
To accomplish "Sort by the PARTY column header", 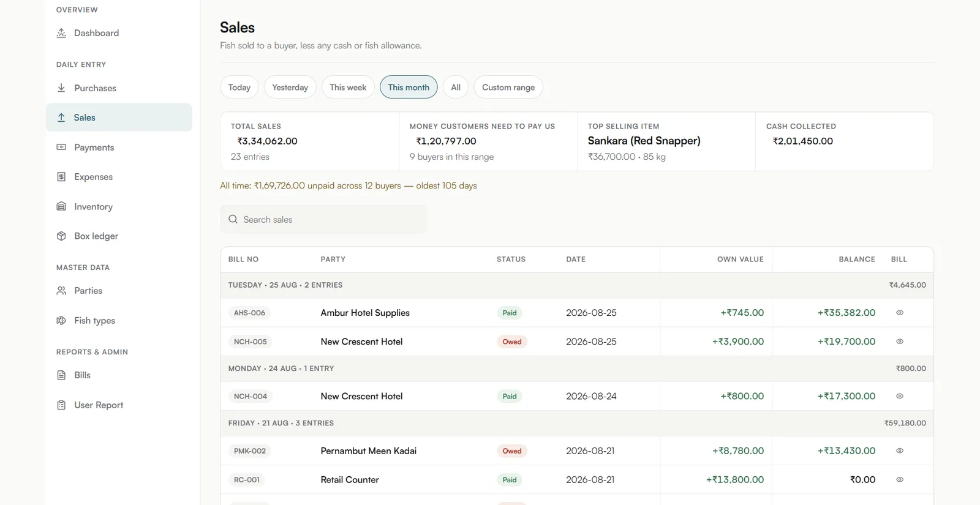I will click(x=333, y=260).
